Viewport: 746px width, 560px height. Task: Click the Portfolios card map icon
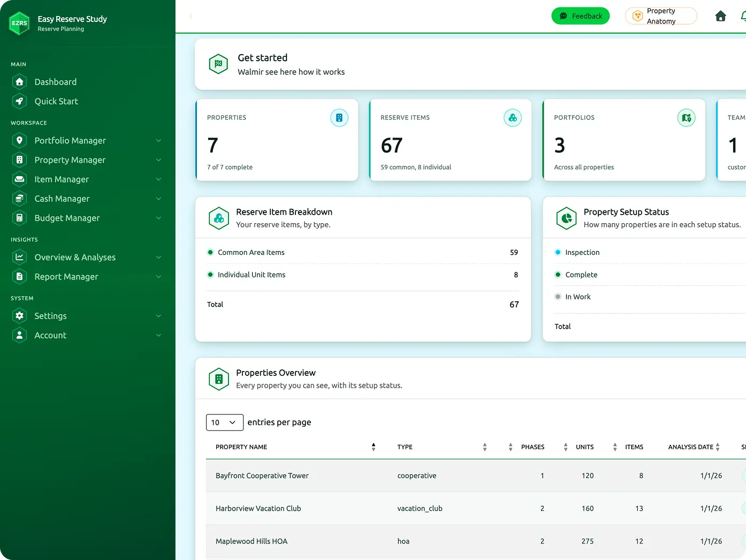click(686, 118)
